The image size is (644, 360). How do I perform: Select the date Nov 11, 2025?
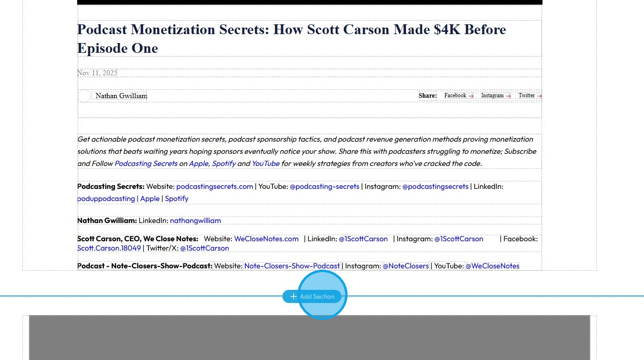tap(97, 72)
